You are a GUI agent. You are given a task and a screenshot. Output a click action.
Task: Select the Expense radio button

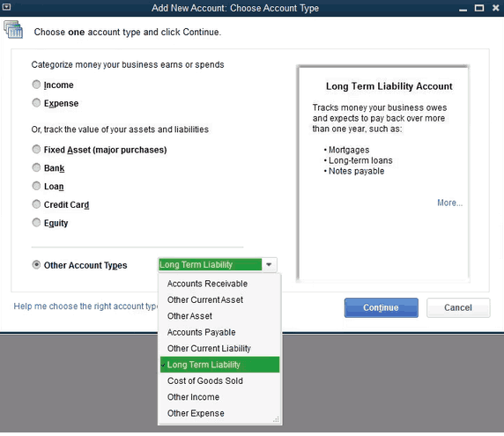click(36, 103)
